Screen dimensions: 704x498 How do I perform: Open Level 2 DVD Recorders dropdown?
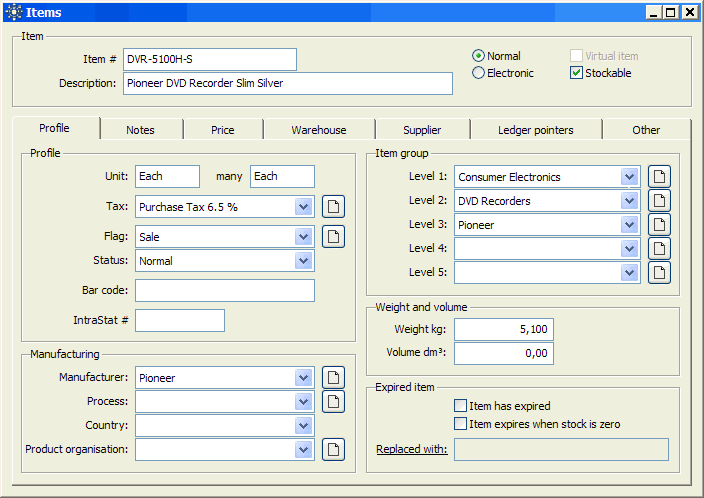click(x=629, y=201)
